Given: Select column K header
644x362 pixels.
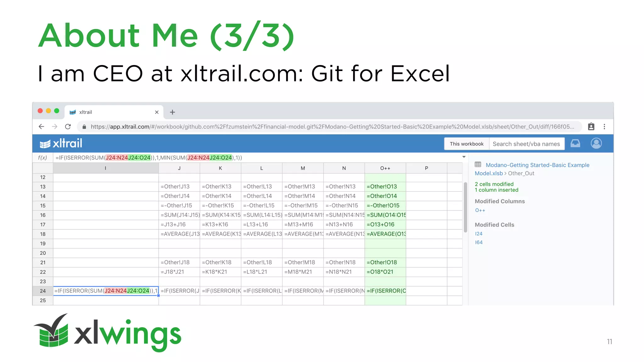Looking at the screenshot, I should (x=220, y=168).
